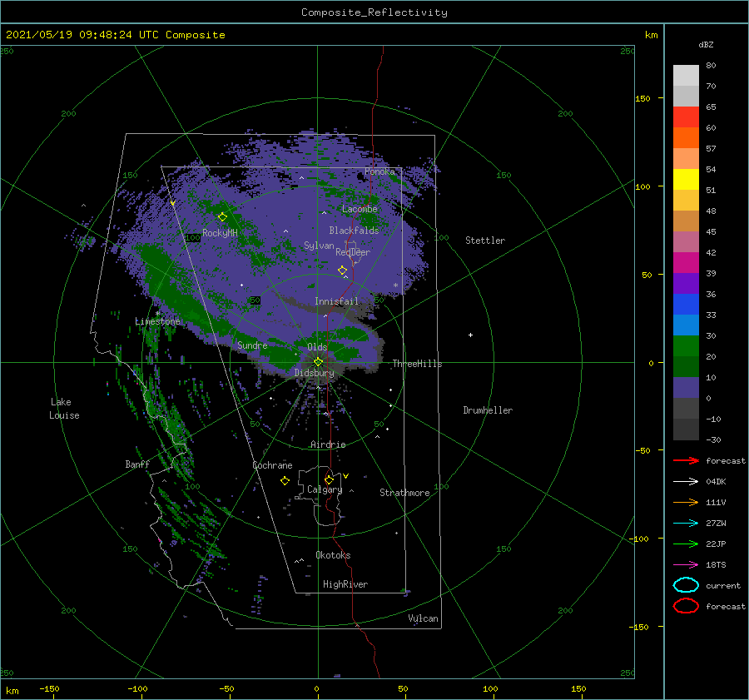This screenshot has width=749, height=700.
Task: Click the yellow station marker near RockyMH
Action: pos(222,217)
